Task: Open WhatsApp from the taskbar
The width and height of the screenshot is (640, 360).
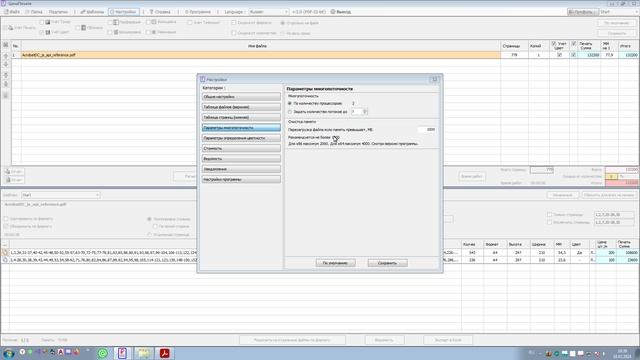Action: [102, 353]
